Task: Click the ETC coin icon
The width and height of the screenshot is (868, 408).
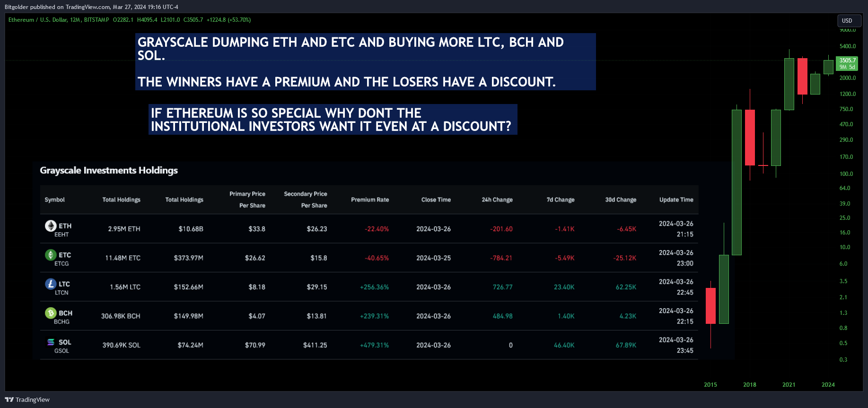Action: click(x=51, y=255)
